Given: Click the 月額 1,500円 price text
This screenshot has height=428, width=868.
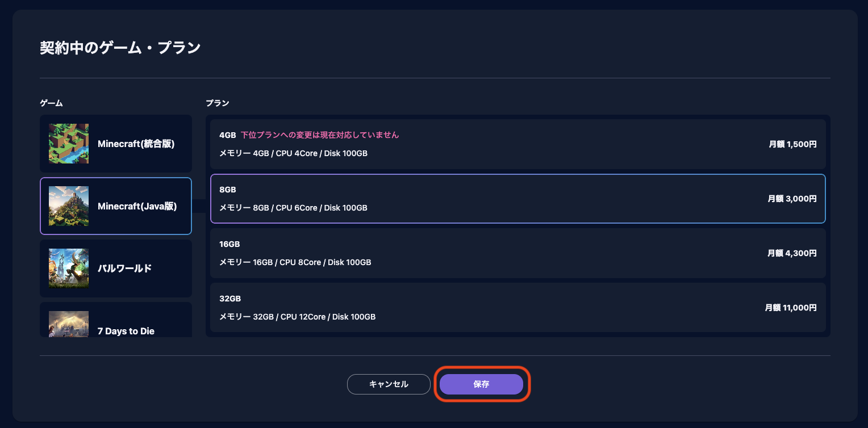Looking at the screenshot, I should pos(792,144).
